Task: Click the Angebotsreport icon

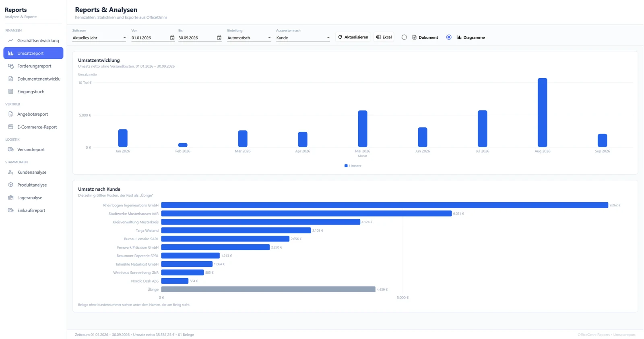Action: coord(11,114)
